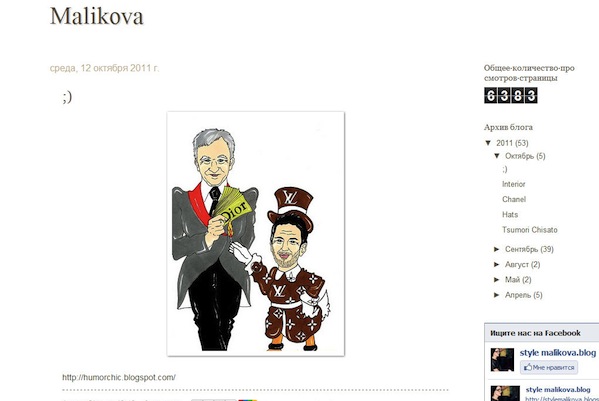Open the humorchic.blogspot.com link

point(119,377)
